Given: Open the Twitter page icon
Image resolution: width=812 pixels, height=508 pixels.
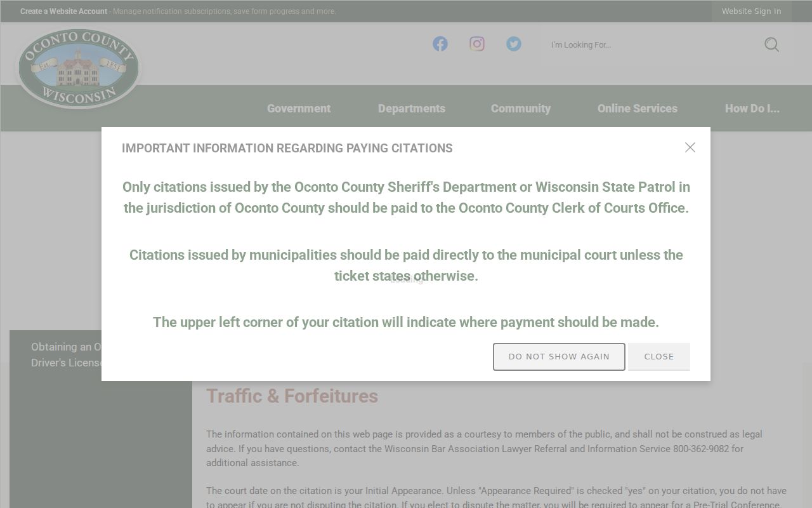Looking at the screenshot, I should point(514,44).
